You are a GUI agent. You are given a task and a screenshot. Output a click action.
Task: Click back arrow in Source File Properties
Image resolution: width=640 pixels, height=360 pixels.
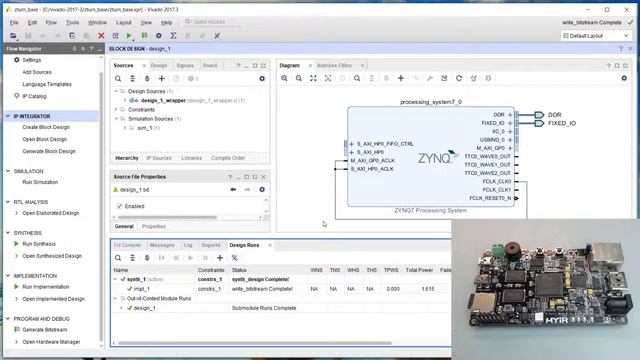point(233,189)
